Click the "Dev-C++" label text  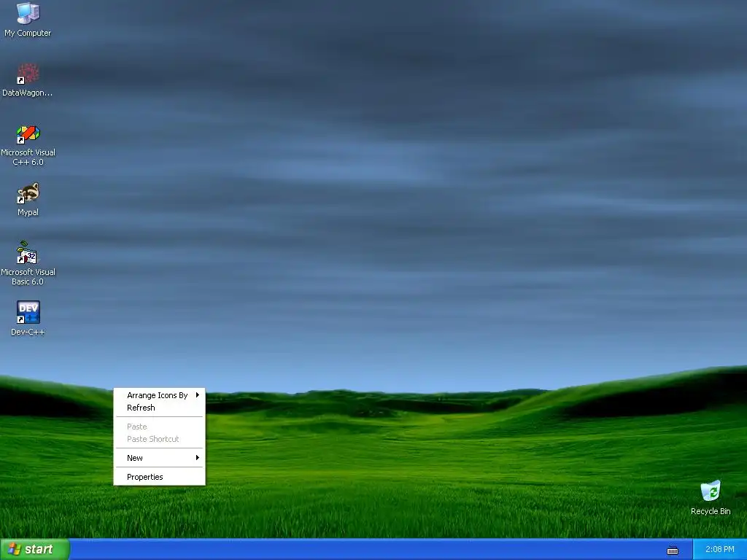pos(28,332)
